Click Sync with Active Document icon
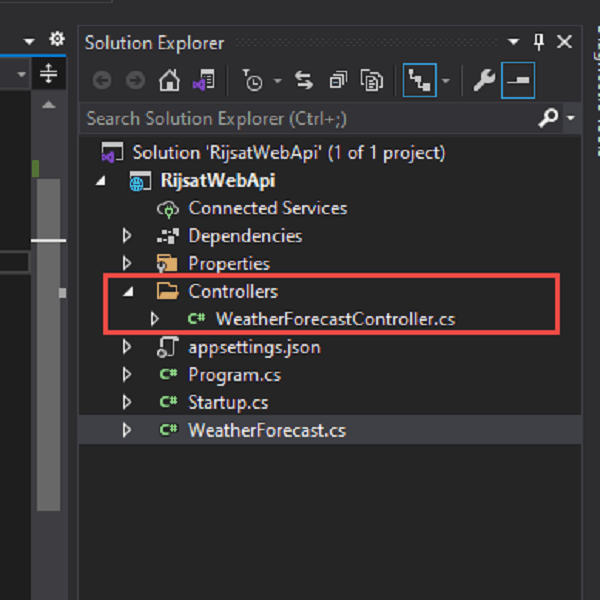This screenshot has height=600, width=600. pyautogui.click(x=303, y=80)
